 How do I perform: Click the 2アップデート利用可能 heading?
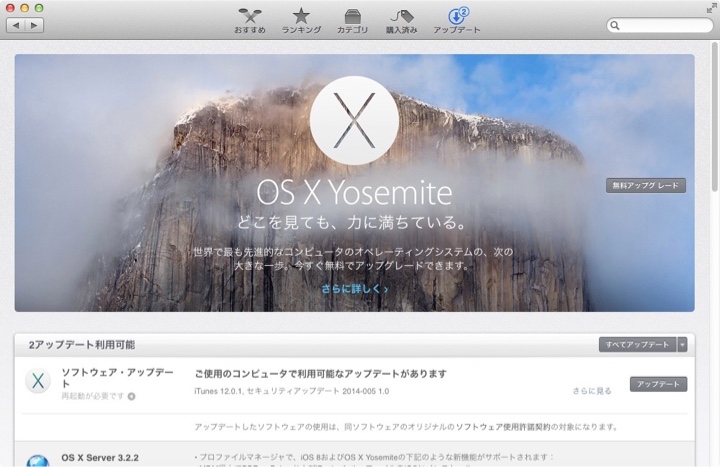(x=82, y=345)
